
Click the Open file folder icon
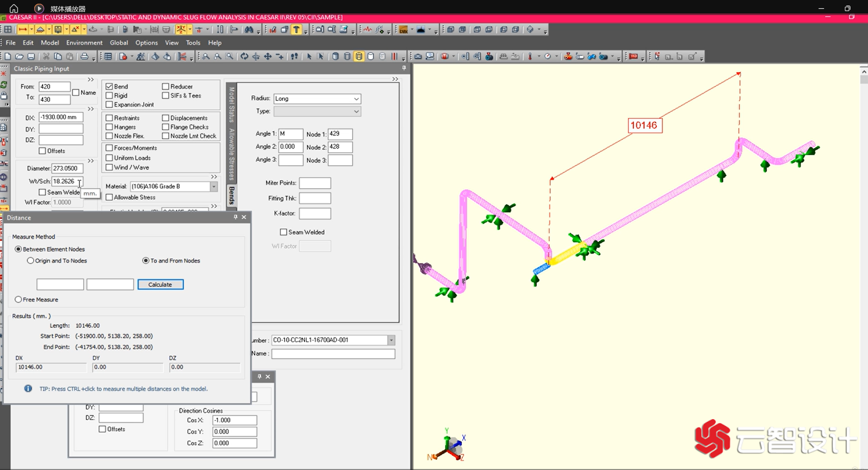click(19, 56)
